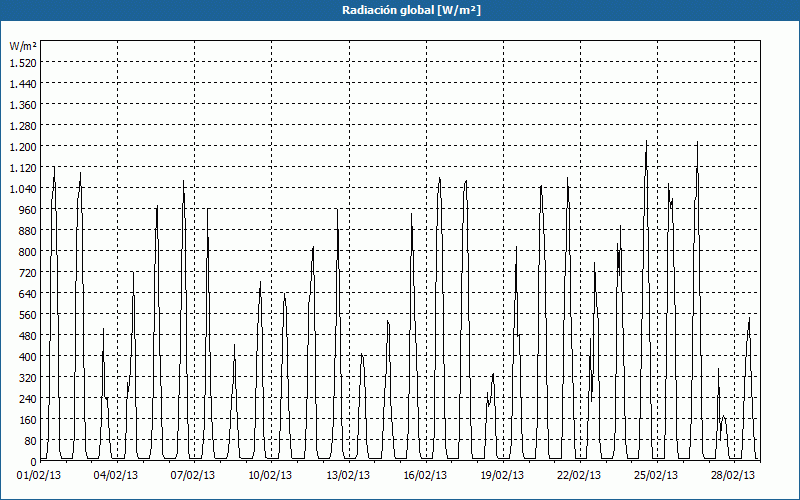Click the 320 y-axis value
Screen dimensions: 800x500
(28, 378)
